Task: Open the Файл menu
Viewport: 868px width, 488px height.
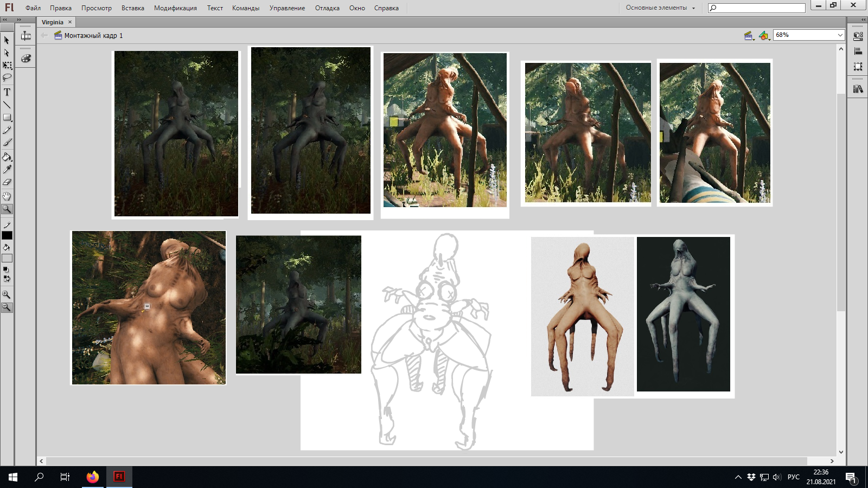Action: [x=33, y=8]
